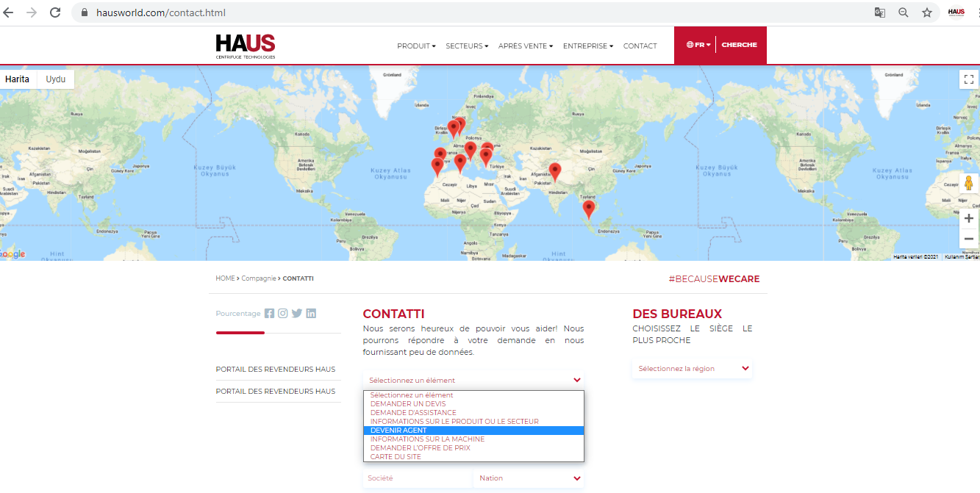
Task: Switch map to Uydu view
Action: click(x=56, y=79)
